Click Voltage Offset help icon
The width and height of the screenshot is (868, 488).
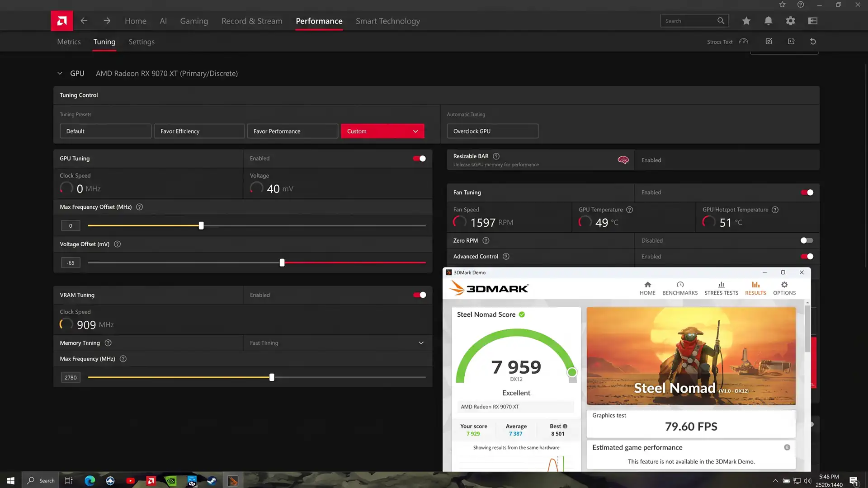pos(118,244)
